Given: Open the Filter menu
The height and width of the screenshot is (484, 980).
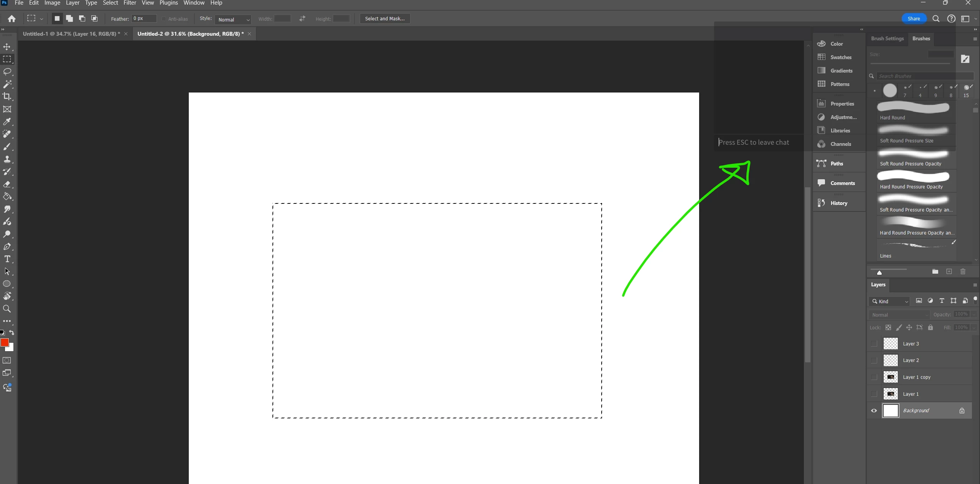Looking at the screenshot, I should click(130, 3).
